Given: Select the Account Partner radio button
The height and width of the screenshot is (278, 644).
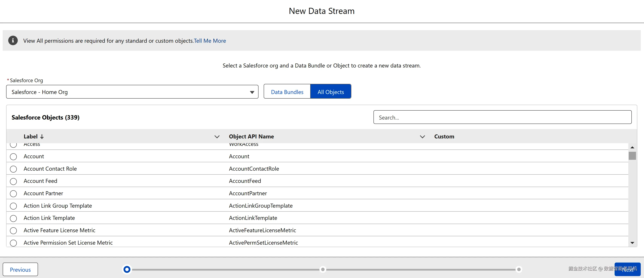Looking at the screenshot, I should (x=14, y=194).
